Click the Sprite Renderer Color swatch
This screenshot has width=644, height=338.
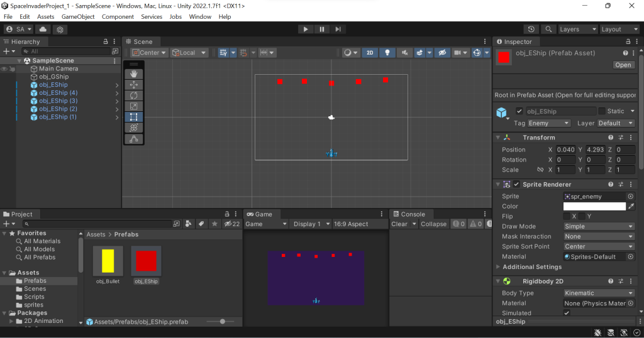tap(594, 206)
